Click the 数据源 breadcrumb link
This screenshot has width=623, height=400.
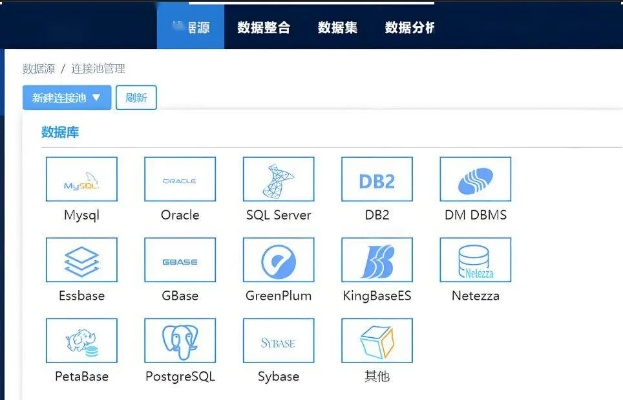pos(38,69)
